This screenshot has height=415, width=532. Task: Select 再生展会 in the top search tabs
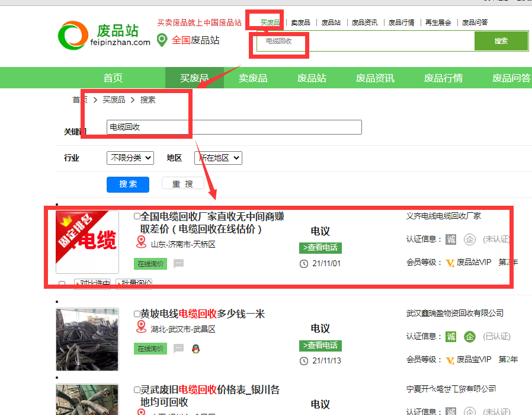pyautogui.click(x=438, y=23)
